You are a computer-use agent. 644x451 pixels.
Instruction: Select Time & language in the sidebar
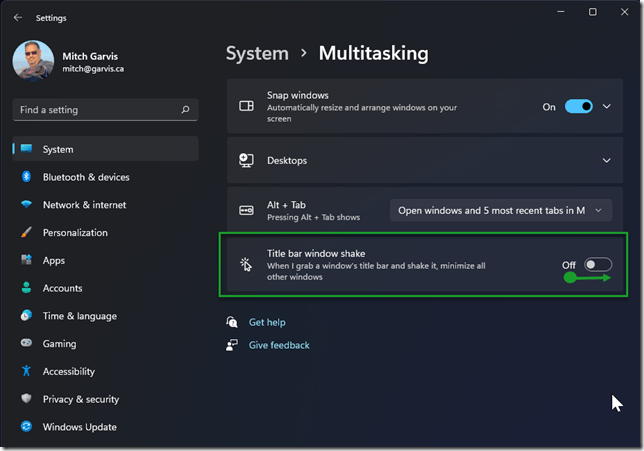point(79,316)
